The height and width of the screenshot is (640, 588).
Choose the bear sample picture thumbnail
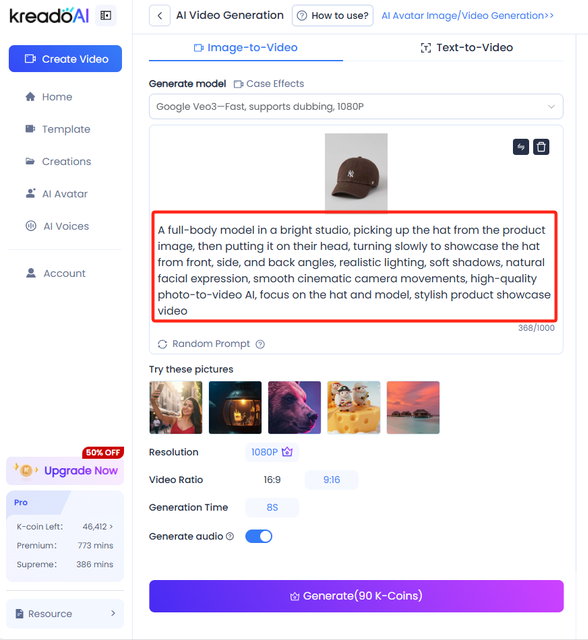coord(294,407)
